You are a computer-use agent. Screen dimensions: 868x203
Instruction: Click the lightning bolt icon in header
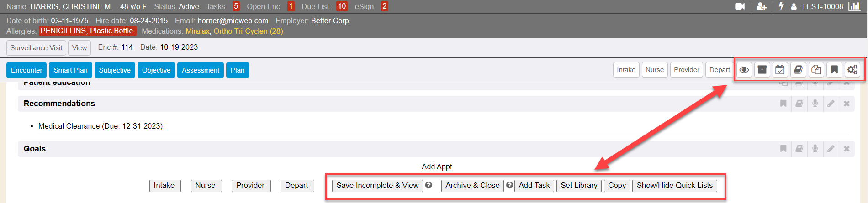click(781, 6)
